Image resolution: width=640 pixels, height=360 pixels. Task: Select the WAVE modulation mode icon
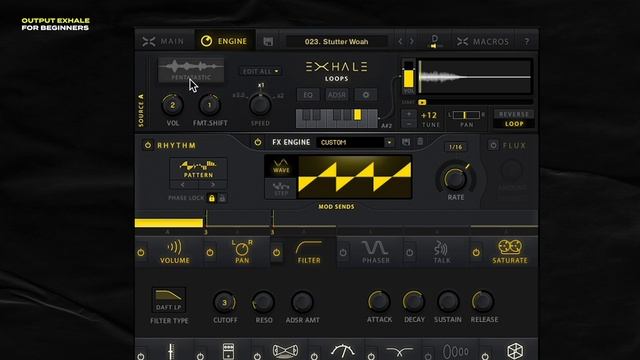point(281,166)
